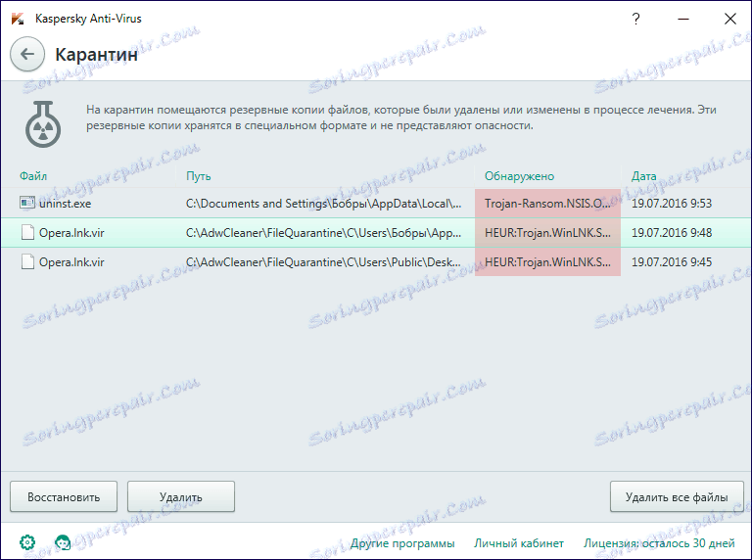
Task: Click HEUR:Trojan.WinLNK cell dated 9:45
Action: pyautogui.click(x=547, y=262)
